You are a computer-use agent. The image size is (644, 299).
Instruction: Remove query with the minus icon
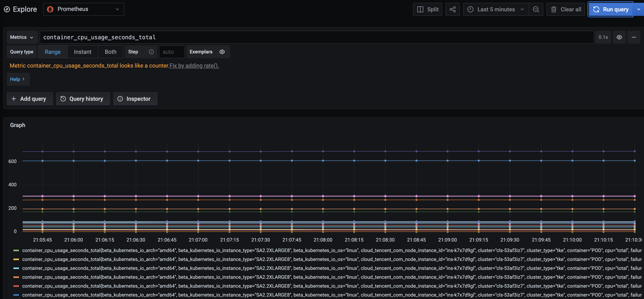tap(633, 37)
